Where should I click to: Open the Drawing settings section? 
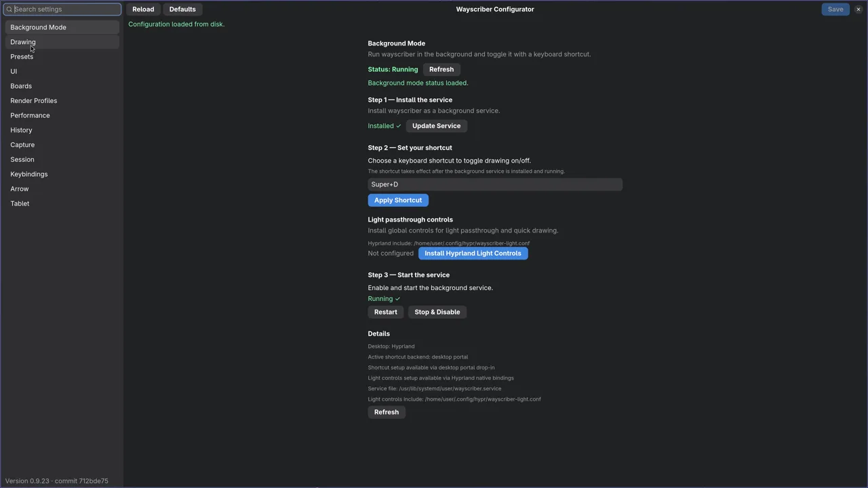click(62, 42)
